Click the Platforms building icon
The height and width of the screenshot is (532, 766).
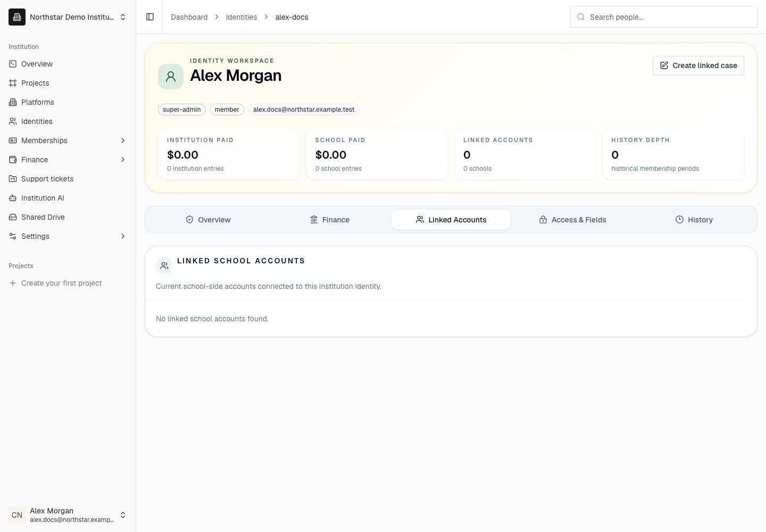13,102
